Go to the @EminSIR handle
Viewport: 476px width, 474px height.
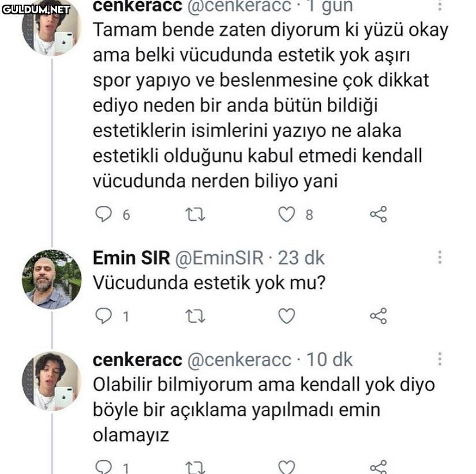(x=218, y=258)
